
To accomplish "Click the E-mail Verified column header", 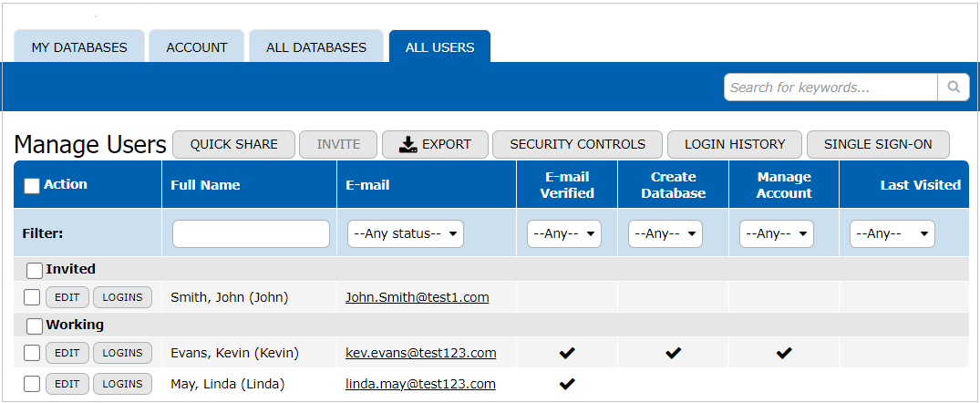I will coord(567,185).
